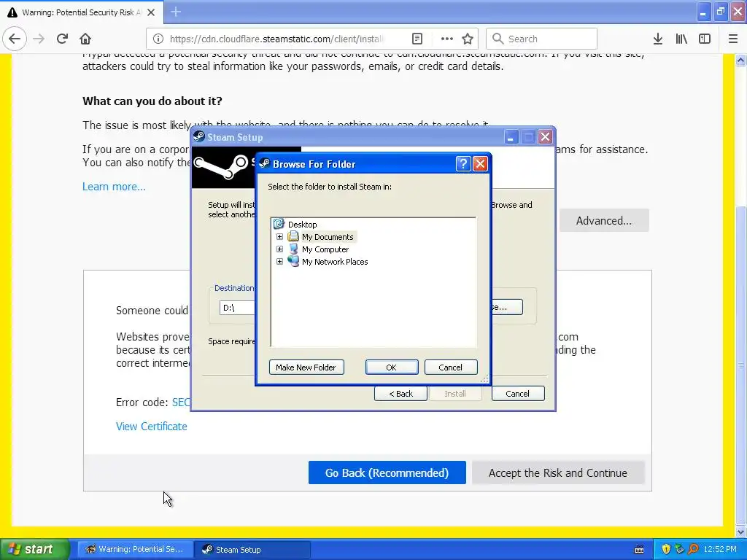Select My Documents folder in tree
Viewport: 747px width, 560px height.
328,237
